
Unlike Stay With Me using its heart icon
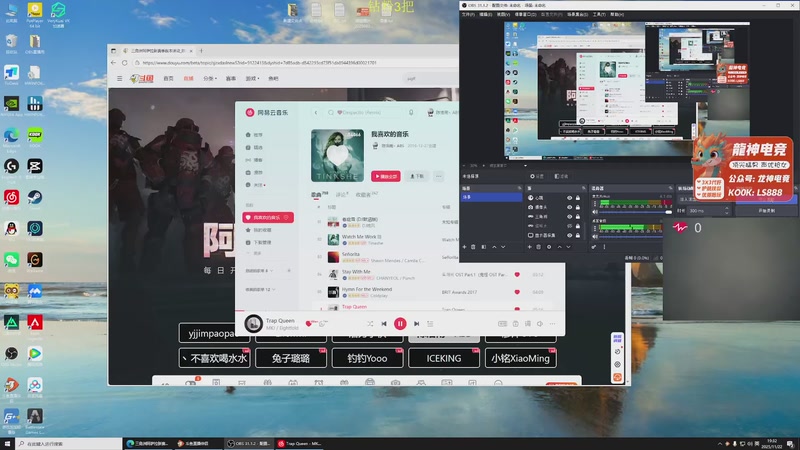click(517, 274)
